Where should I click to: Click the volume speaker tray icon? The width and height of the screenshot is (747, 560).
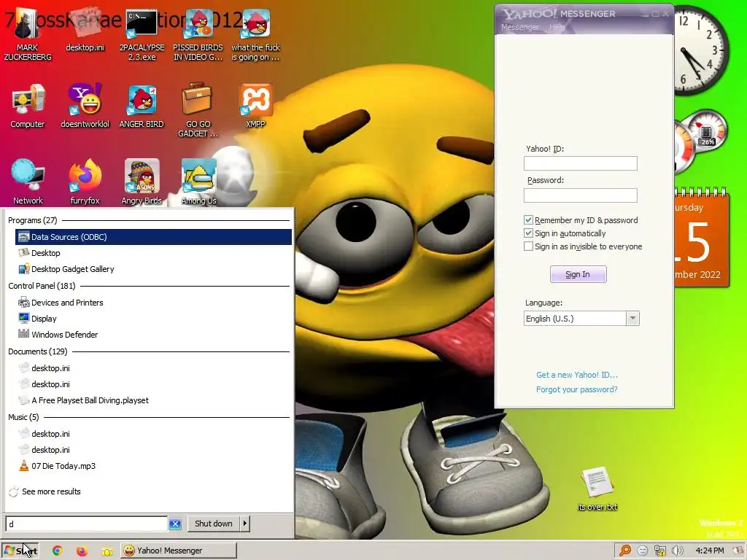coord(678,551)
